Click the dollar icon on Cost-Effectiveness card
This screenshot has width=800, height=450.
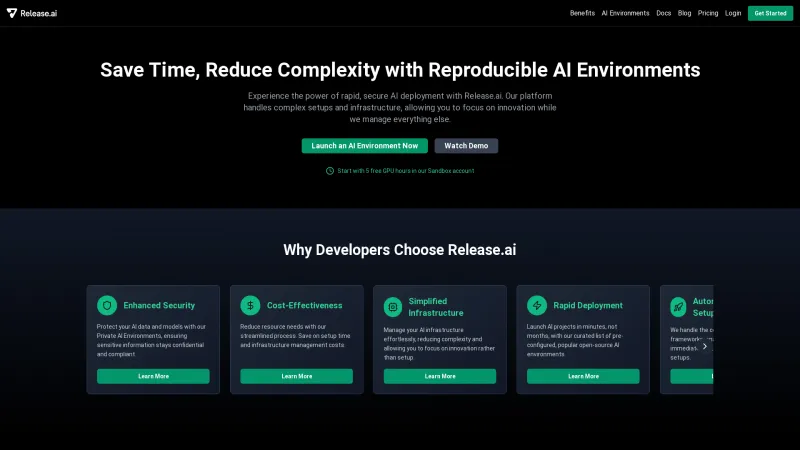coord(250,306)
